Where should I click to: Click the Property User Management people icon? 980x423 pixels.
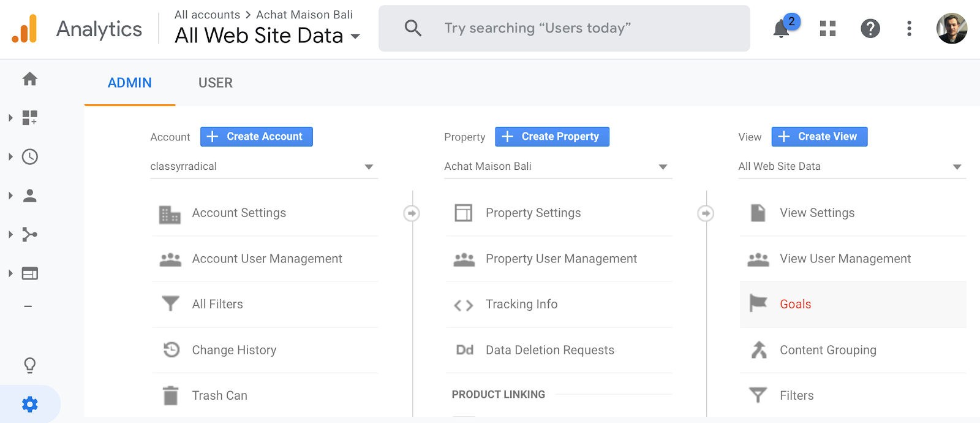464,259
